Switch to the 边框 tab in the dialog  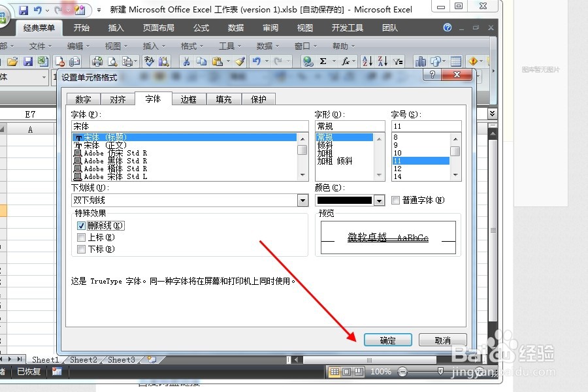(188, 99)
